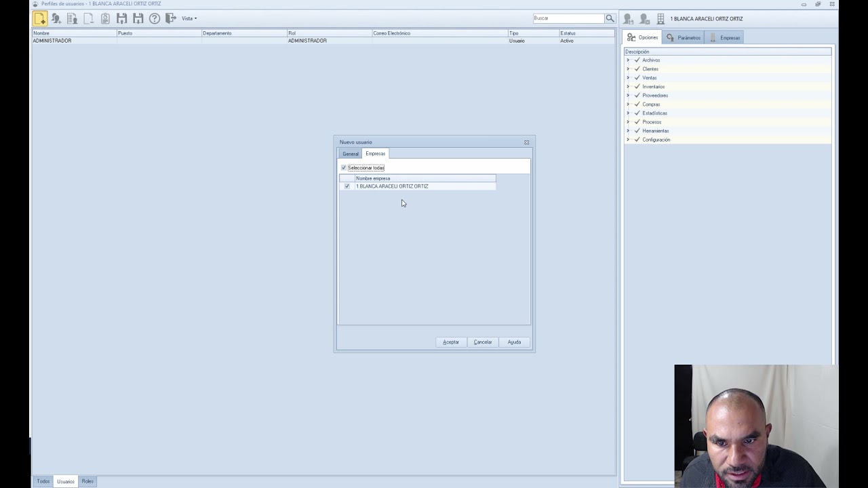Image resolution: width=868 pixels, height=488 pixels.
Task: Click the Aceptar button
Action: (451, 342)
